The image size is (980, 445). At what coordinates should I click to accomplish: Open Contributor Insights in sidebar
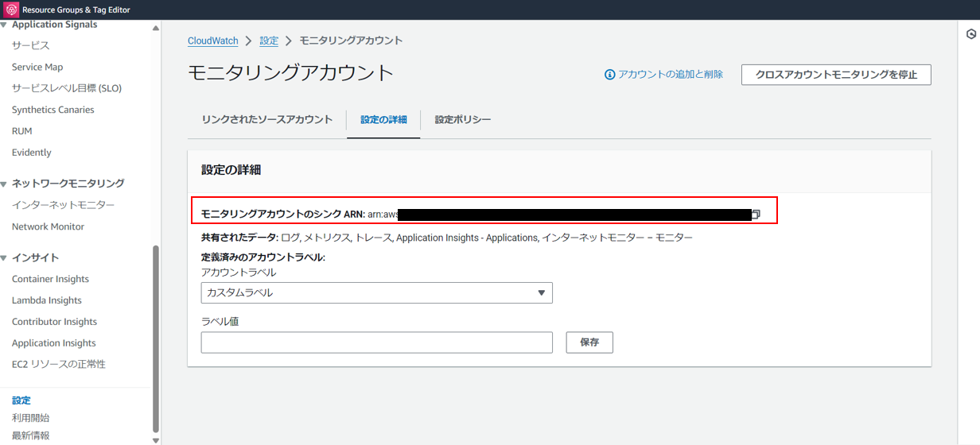tap(54, 322)
